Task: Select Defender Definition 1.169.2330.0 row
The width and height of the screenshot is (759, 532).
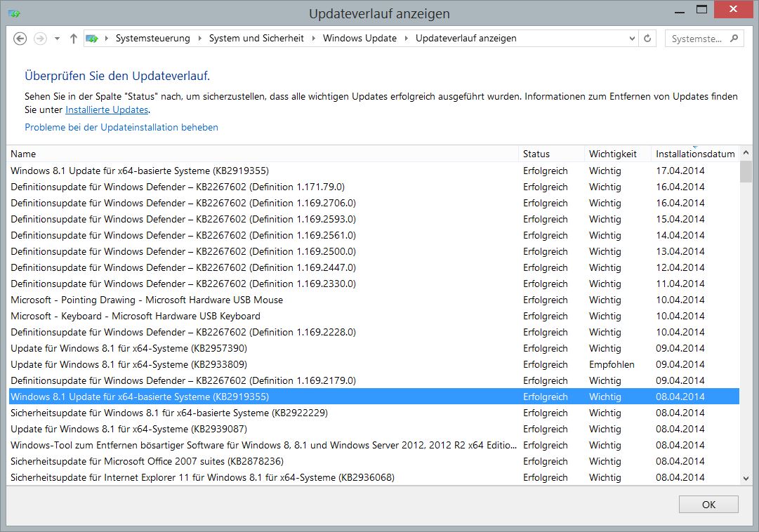Action: point(374,284)
